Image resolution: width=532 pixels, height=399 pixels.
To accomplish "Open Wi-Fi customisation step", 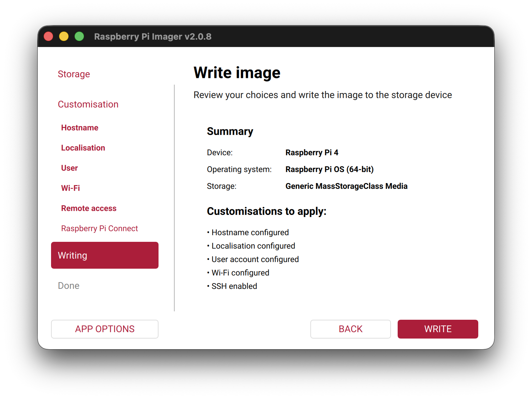I will [71, 188].
